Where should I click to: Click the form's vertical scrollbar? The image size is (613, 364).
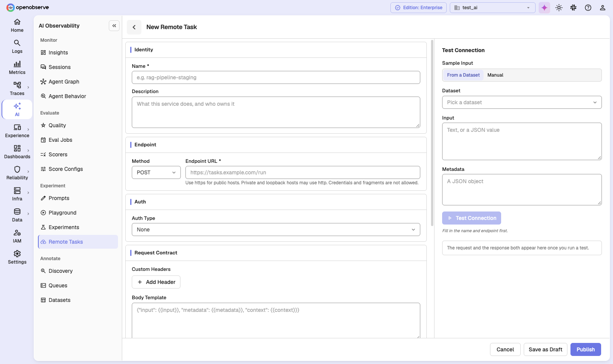(432, 133)
